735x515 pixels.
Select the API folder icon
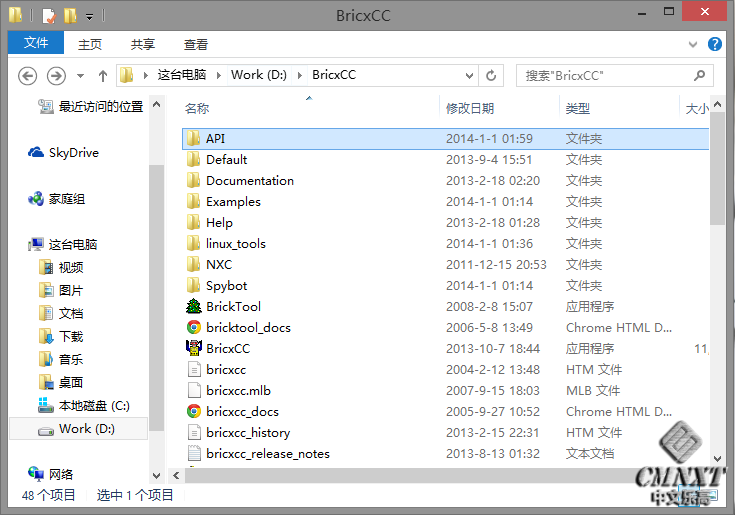(194, 138)
